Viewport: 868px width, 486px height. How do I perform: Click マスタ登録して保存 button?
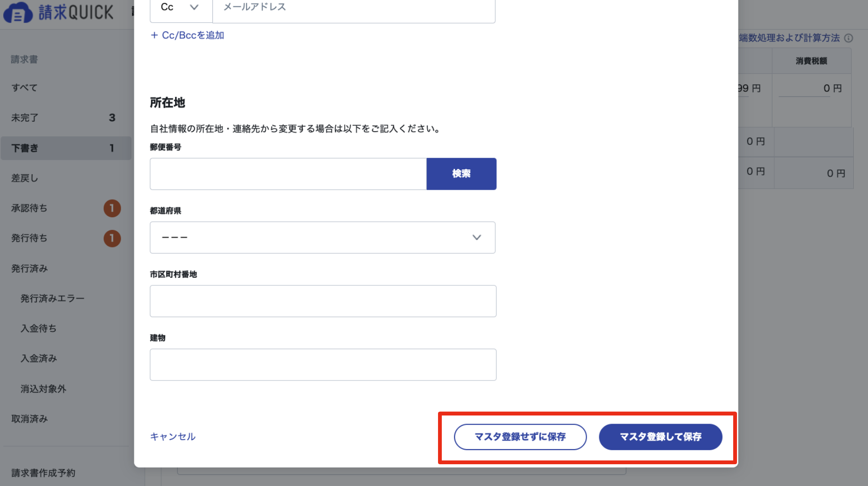tap(660, 437)
